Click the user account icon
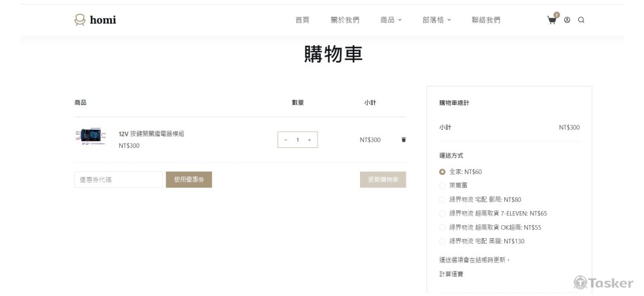Image resolution: width=644 pixels, height=296 pixels. coord(567,20)
